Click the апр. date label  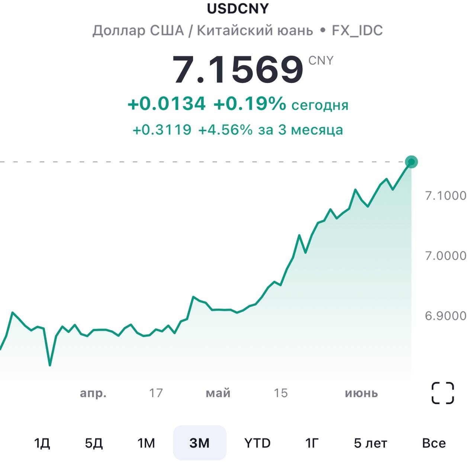click(x=93, y=393)
